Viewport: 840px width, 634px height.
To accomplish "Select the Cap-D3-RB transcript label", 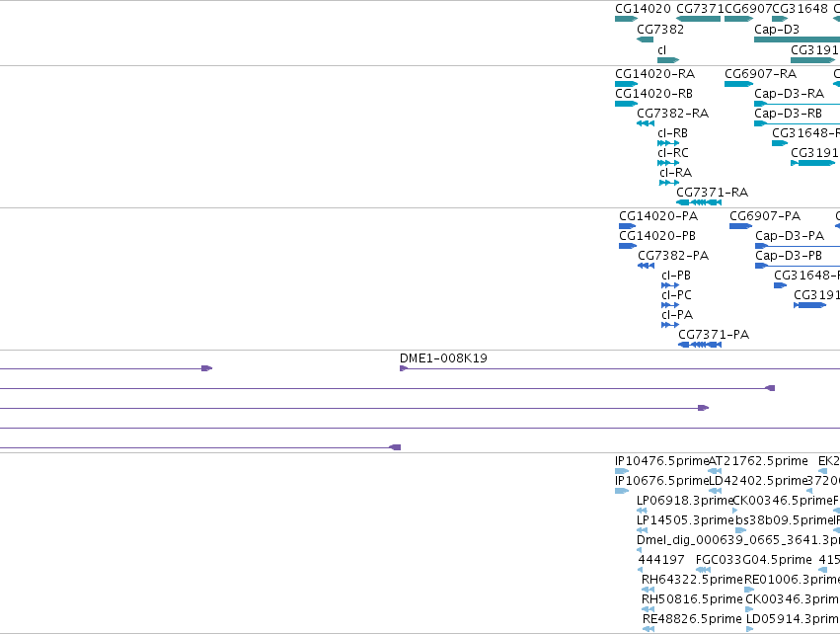I will coord(788,114).
